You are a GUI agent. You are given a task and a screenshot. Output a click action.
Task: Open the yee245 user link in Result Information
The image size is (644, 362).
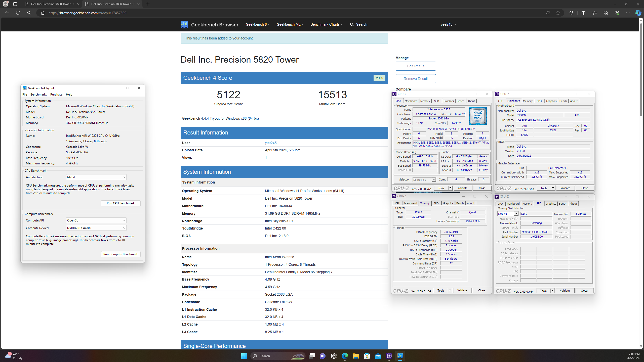[271, 143]
